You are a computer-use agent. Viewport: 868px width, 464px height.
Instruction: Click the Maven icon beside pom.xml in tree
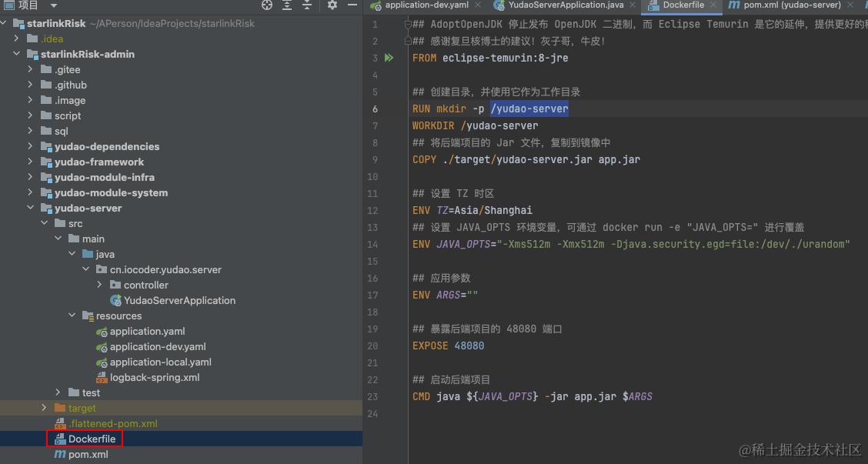[60, 455]
